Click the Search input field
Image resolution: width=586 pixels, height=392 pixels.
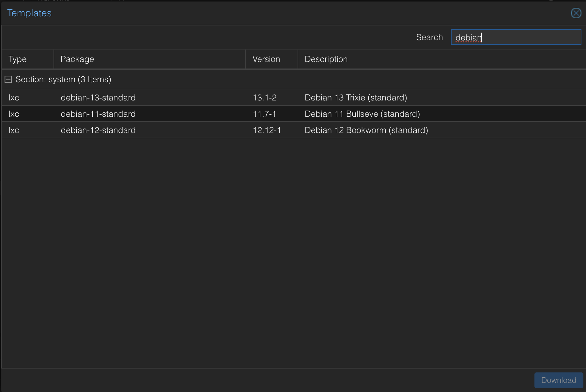516,38
